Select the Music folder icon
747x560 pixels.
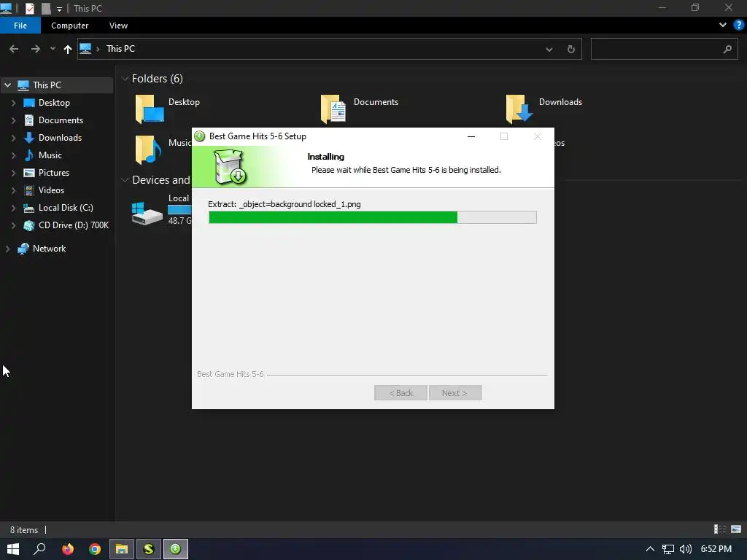[x=148, y=149]
